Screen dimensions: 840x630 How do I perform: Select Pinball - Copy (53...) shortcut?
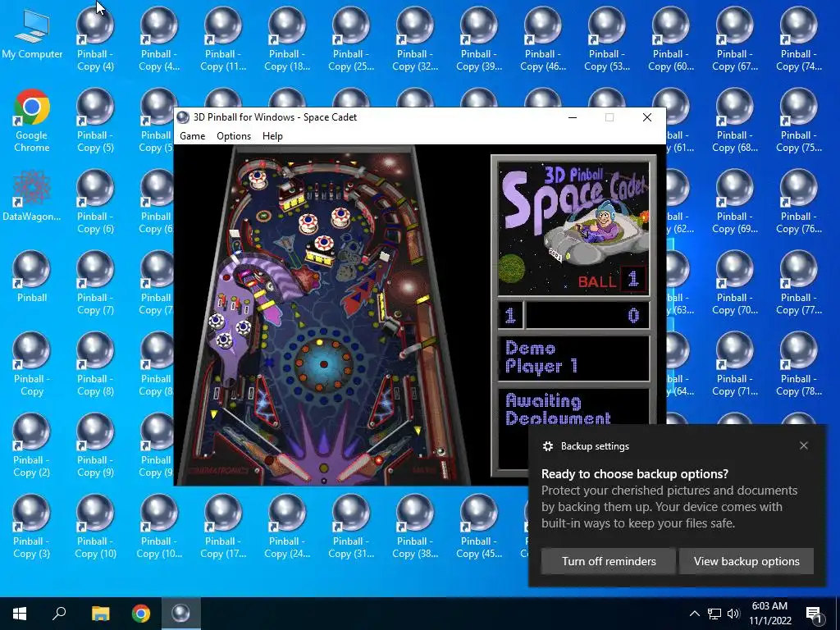click(607, 39)
